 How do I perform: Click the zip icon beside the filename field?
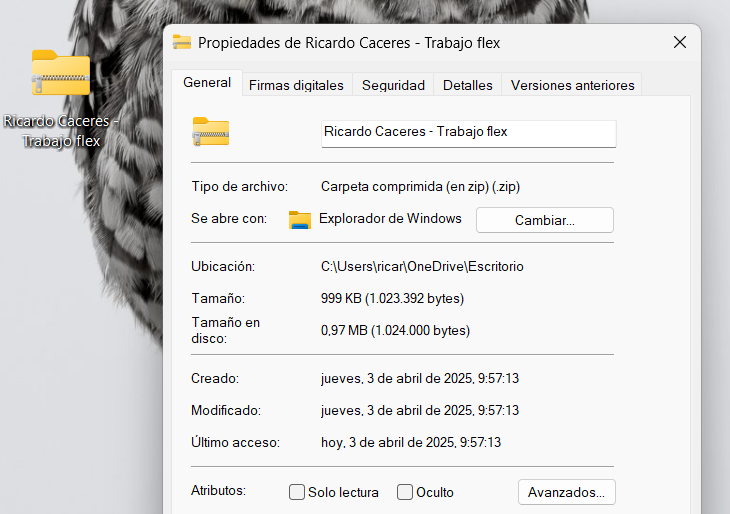tap(211, 132)
